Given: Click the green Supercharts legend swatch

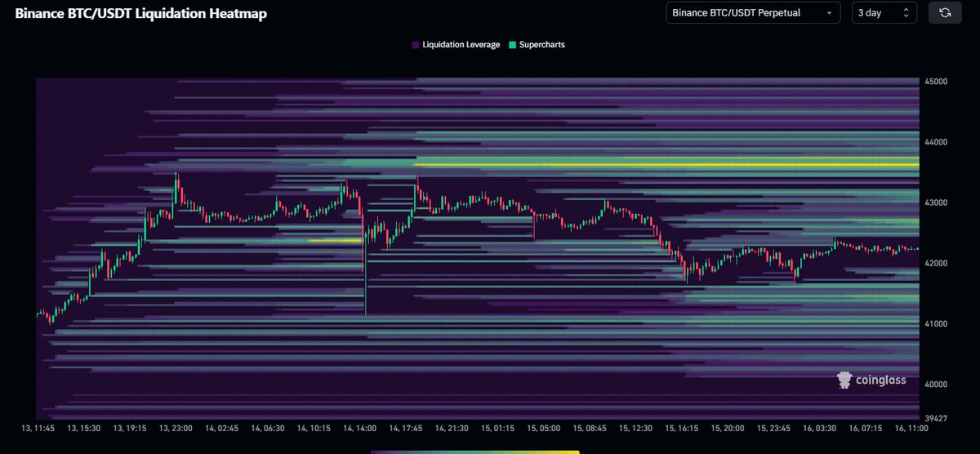Looking at the screenshot, I should (512, 45).
